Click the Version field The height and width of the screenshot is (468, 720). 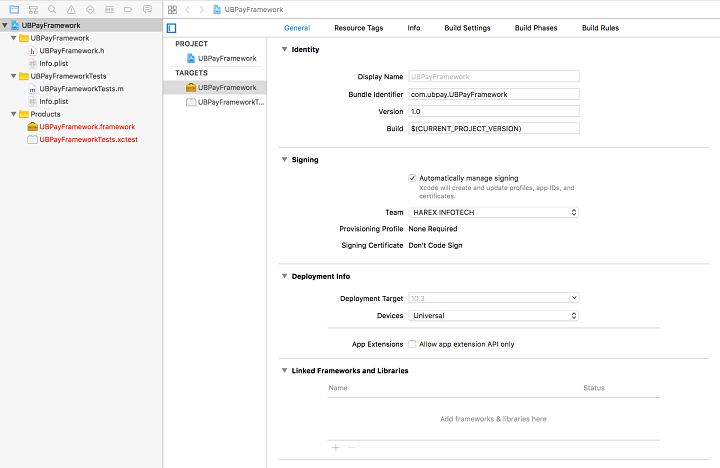(494, 111)
